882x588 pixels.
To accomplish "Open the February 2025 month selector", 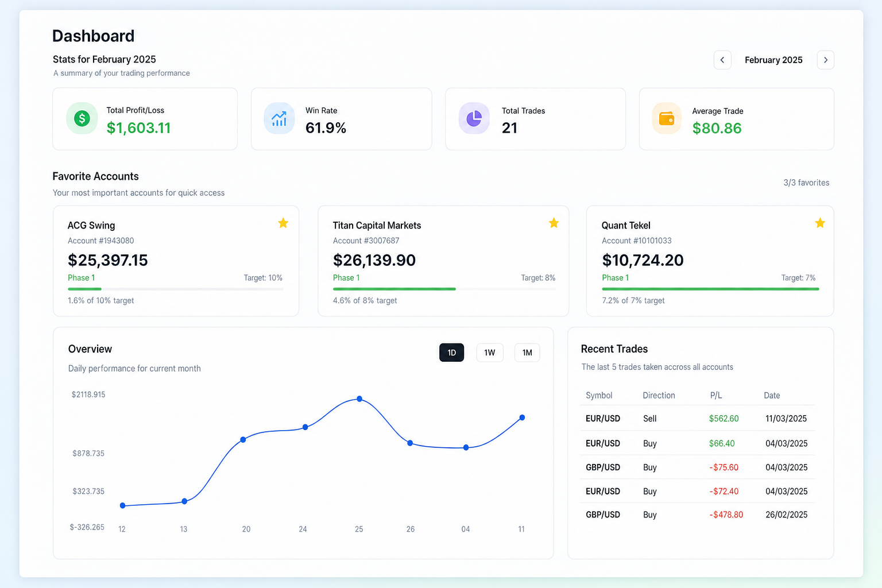I will pos(773,60).
